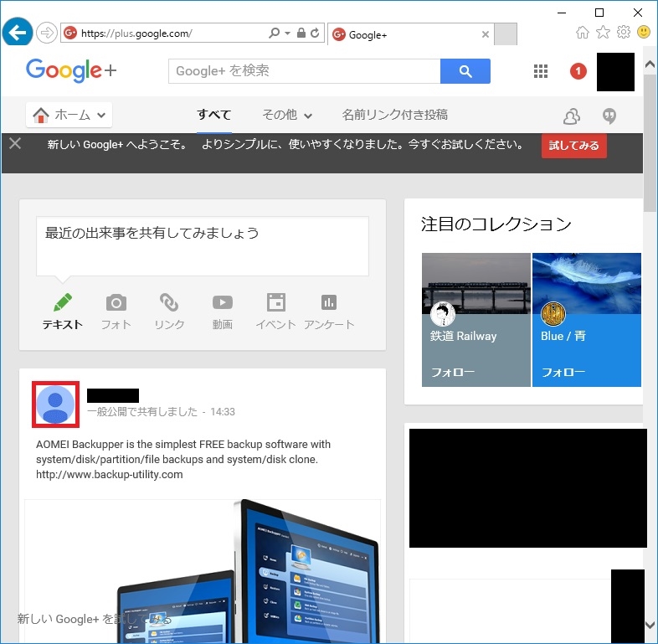Click the smiley feedback icon
The height and width of the screenshot is (644, 658).
[x=644, y=32]
